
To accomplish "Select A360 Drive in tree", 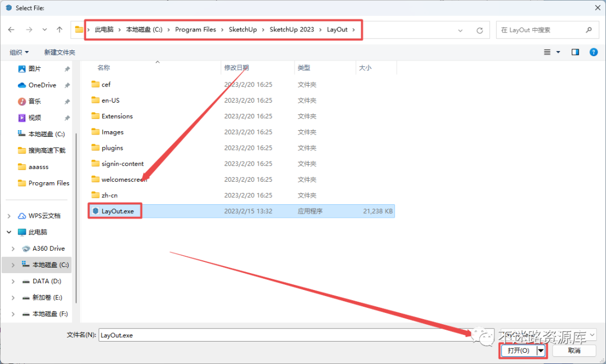I will [x=48, y=248].
